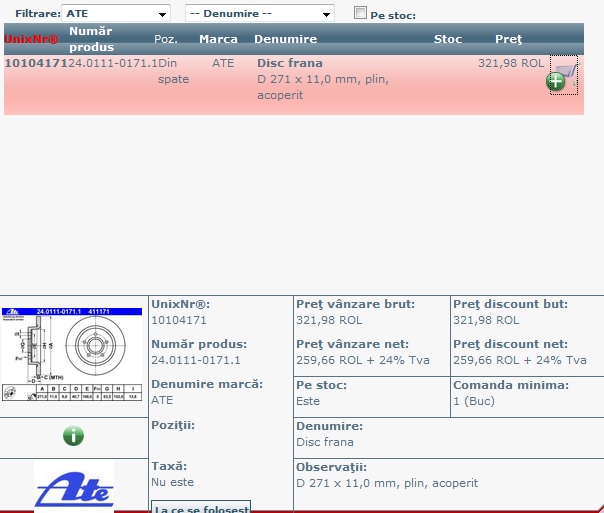Click the ATE brand logo
This screenshot has width=604, height=513.
[74, 488]
